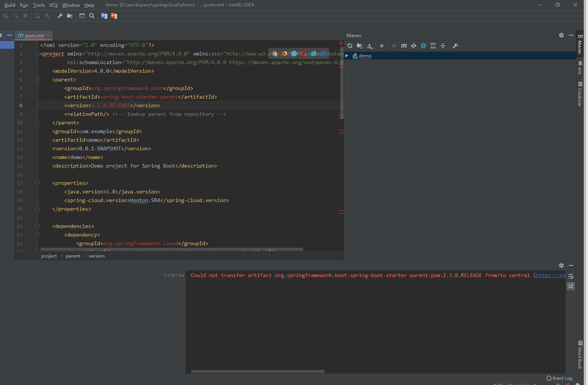Click the Run Maven Build play icon
This screenshot has width=588, height=385.
[394, 46]
